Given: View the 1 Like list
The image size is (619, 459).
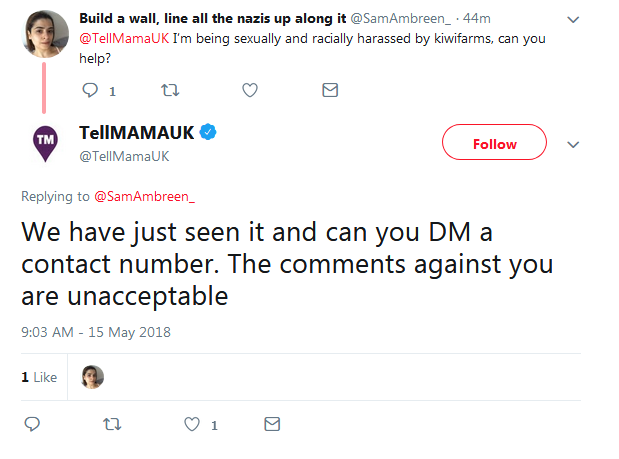Looking at the screenshot, I should point(39,377).
